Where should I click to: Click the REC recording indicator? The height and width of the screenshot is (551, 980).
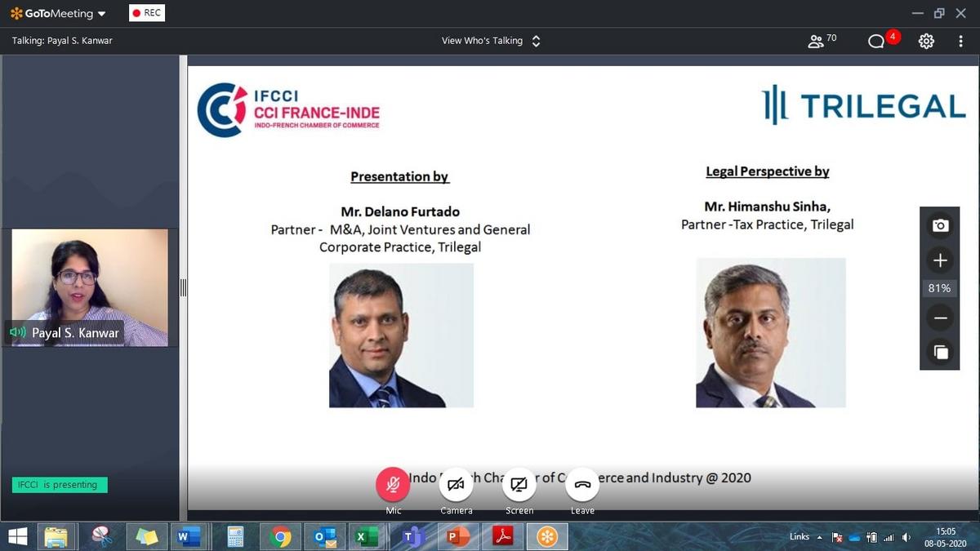(147, 13)
